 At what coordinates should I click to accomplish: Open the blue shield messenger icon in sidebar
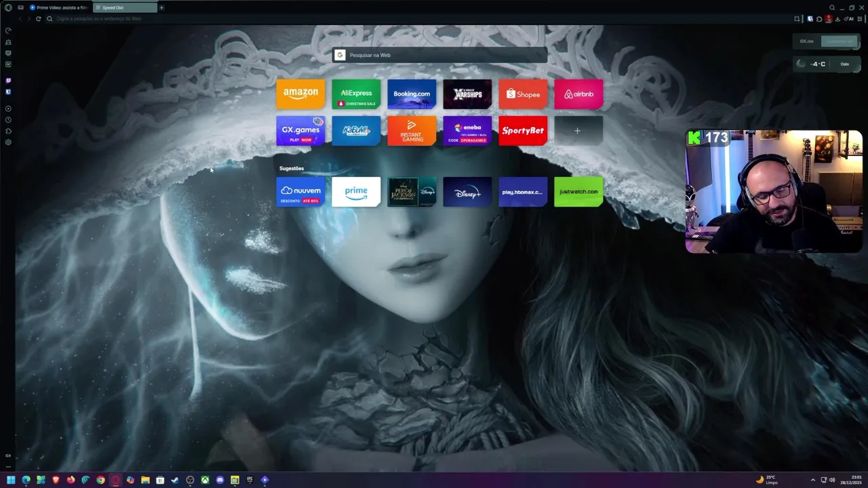(x=8, y=91)
